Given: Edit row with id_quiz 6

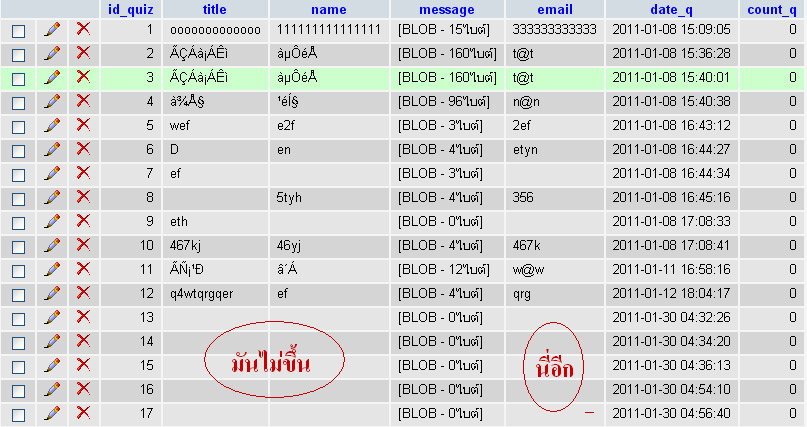Looking at the screenshot, I should pyautogui.click(x=52, y=150).
